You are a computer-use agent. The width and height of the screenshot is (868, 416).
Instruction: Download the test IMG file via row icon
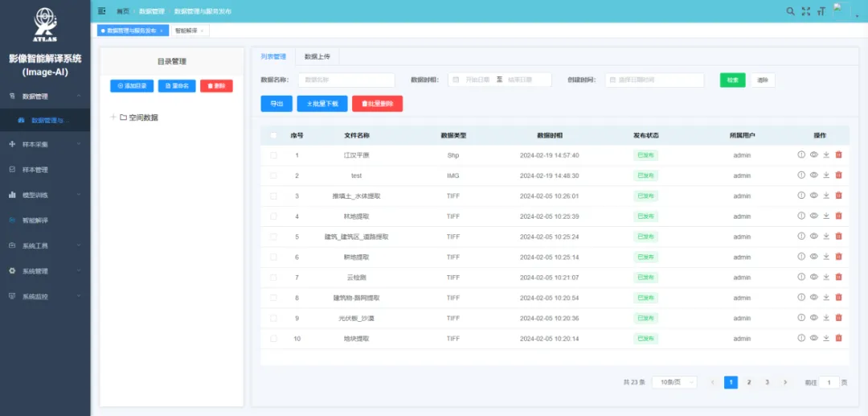(826, 175)
